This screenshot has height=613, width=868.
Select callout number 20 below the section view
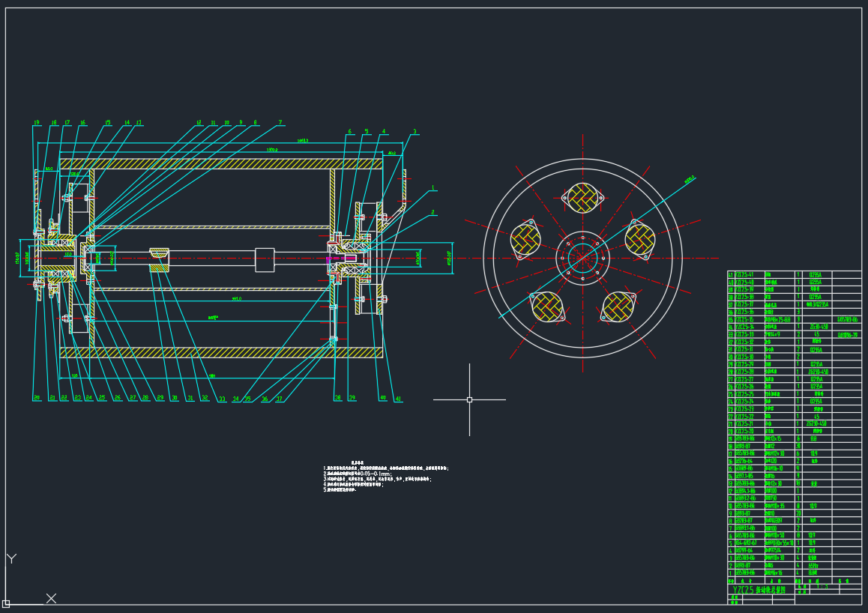(37, 398)
